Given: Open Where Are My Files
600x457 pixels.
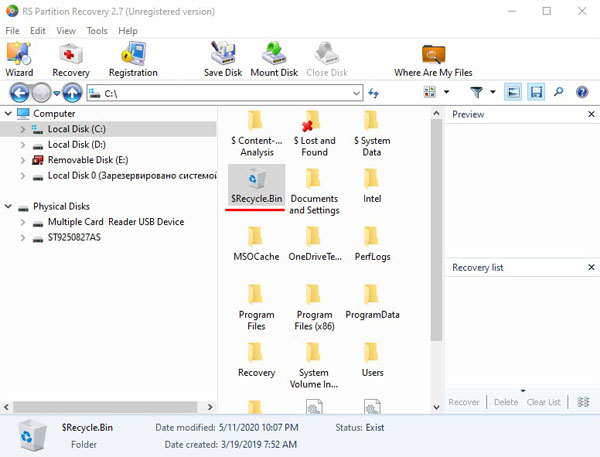Looking at the screenshot, I should 433,59.
